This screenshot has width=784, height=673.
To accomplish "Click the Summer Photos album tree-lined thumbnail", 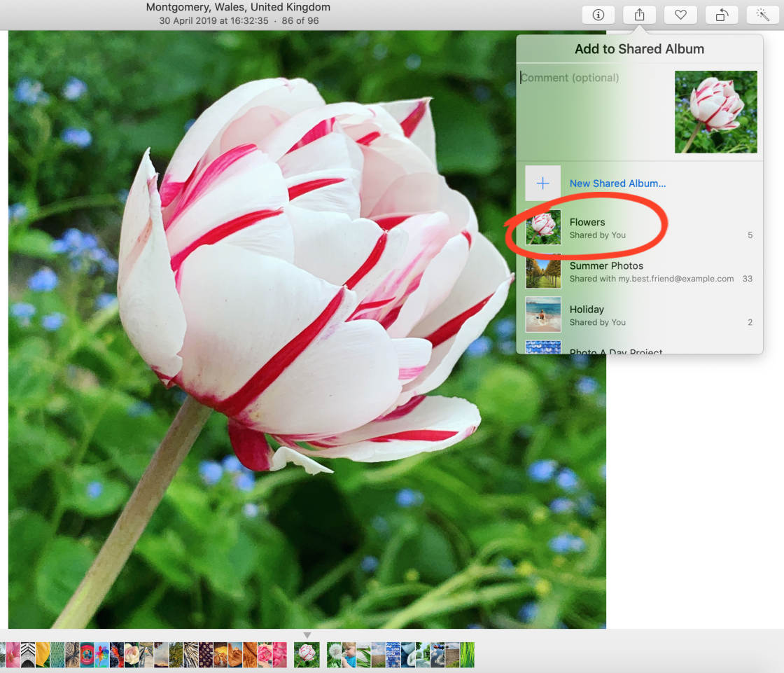I will [543, 271].
